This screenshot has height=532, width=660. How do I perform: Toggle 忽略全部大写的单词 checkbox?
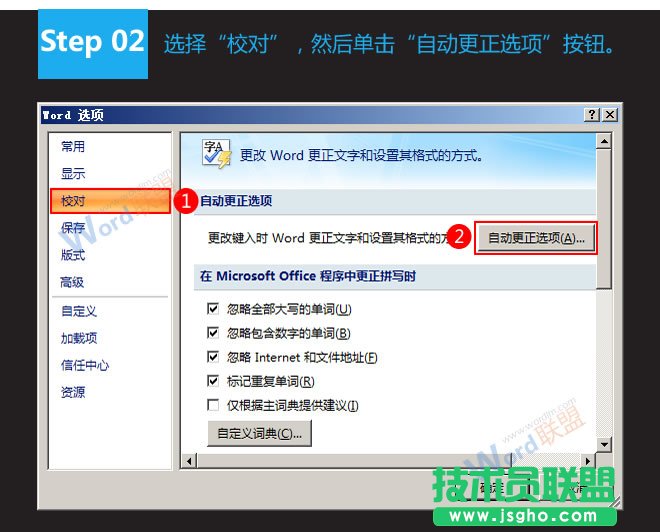click(212, 309)
